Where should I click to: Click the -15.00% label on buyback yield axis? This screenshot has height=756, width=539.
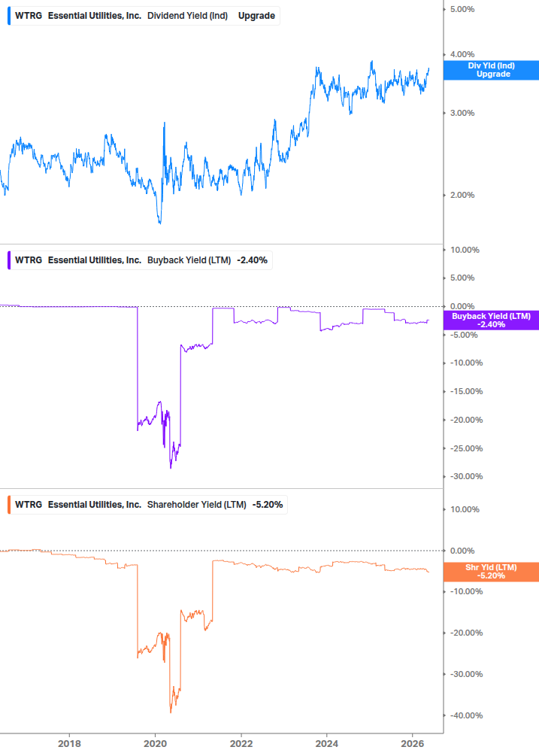tap(466, 391)
